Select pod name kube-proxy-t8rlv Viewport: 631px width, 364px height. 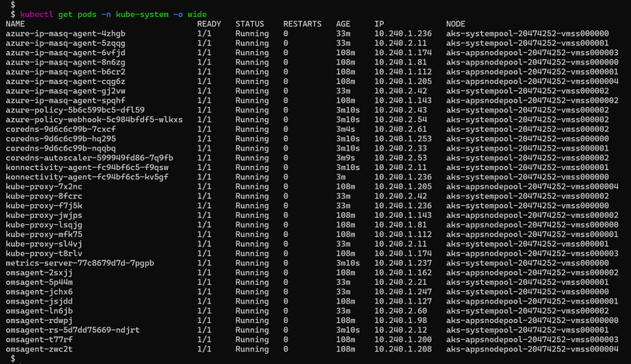[x=44, y=254]
